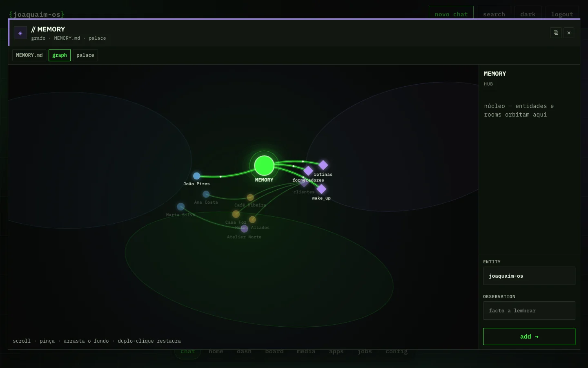This screenshot has width=588, height=368.
Task: Select the fornecedores diamond node
Action: tap(308, 171)
